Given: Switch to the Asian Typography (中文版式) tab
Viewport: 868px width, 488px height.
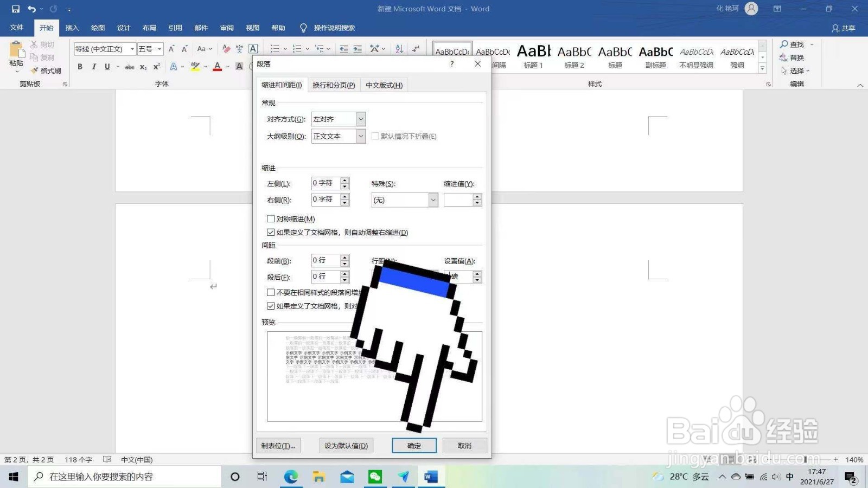Looking at the screenshot, I should [x=384, y=85].
